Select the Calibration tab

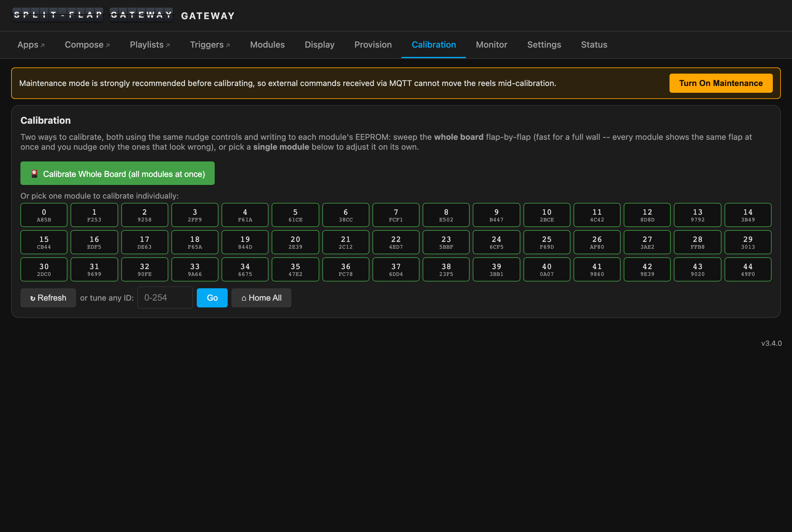coord(433,45)
